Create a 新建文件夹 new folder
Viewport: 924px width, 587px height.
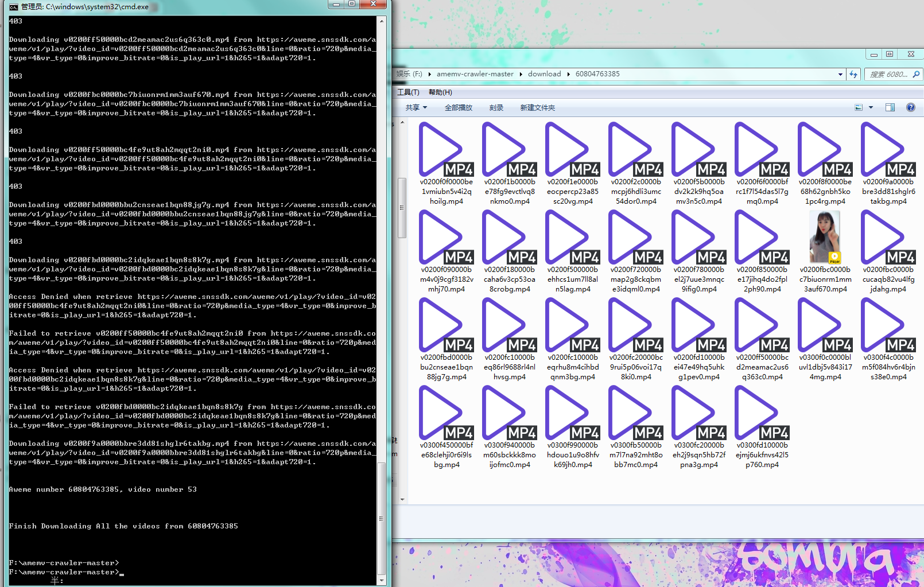538,108
